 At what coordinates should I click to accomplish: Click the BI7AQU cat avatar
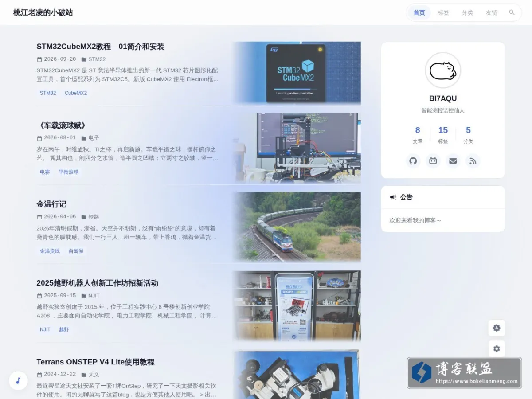point(443,70)
